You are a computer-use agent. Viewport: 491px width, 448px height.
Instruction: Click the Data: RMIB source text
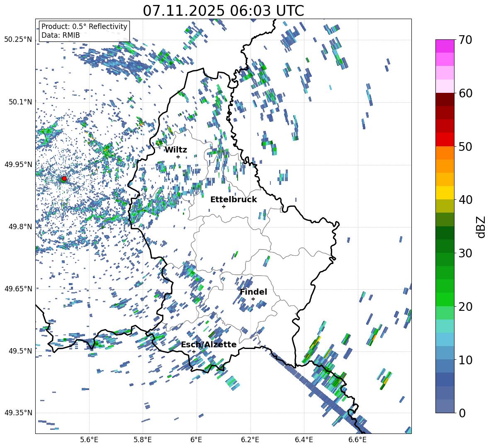(x=61, y=35)
